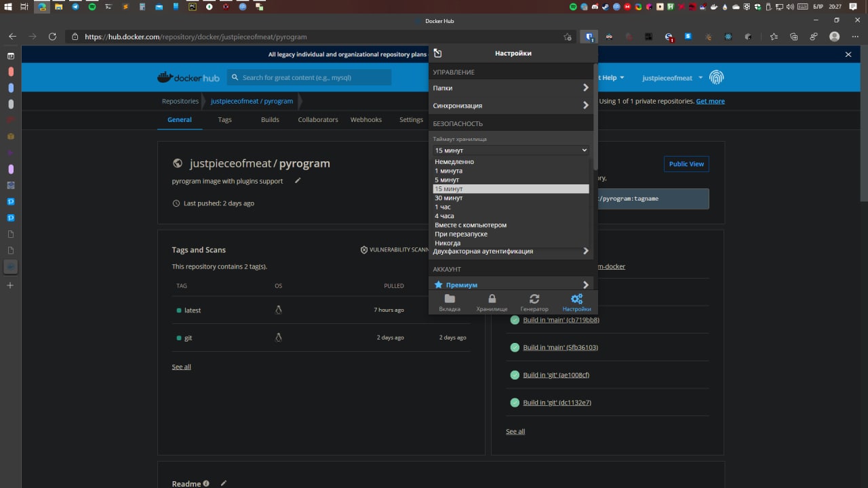Choose the 1 минута option
This screenshot has height=488, width=868.
pos(511,171)
